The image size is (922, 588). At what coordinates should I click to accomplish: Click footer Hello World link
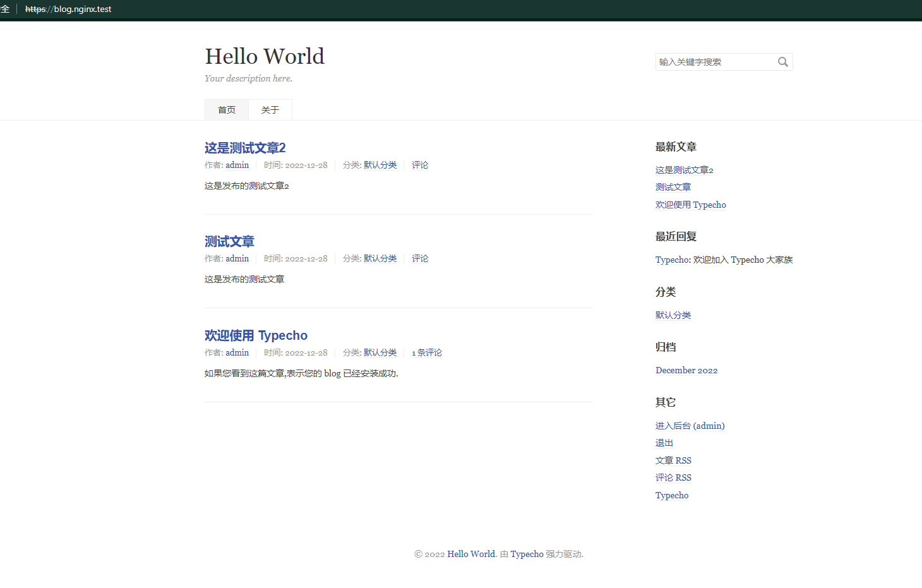[x=471, y=554]
